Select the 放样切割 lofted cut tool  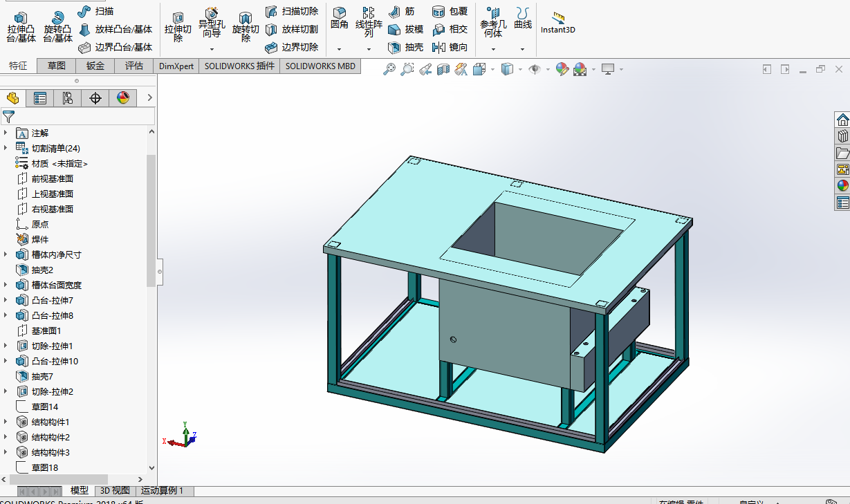pos(291,29)
